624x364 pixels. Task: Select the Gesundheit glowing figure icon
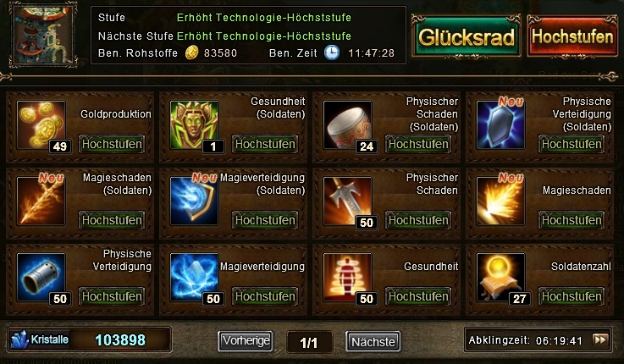click(347, 278)
